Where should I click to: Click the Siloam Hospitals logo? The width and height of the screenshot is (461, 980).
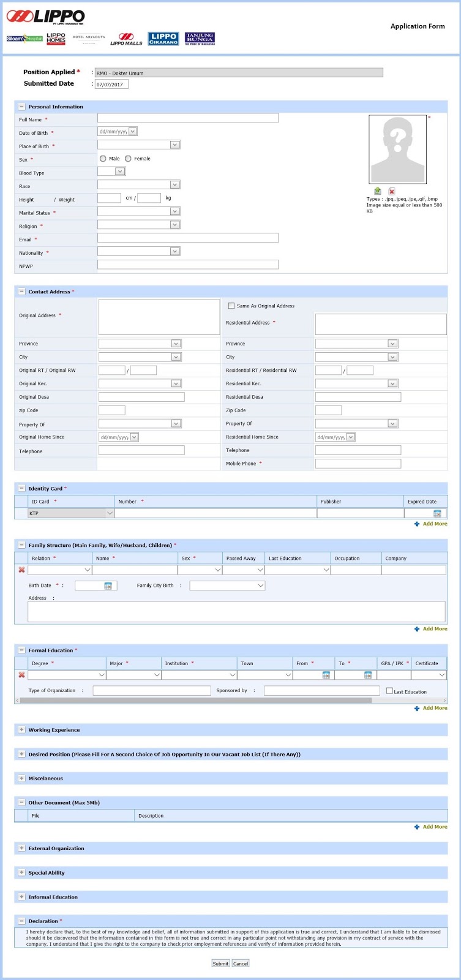tap(24, 39)
